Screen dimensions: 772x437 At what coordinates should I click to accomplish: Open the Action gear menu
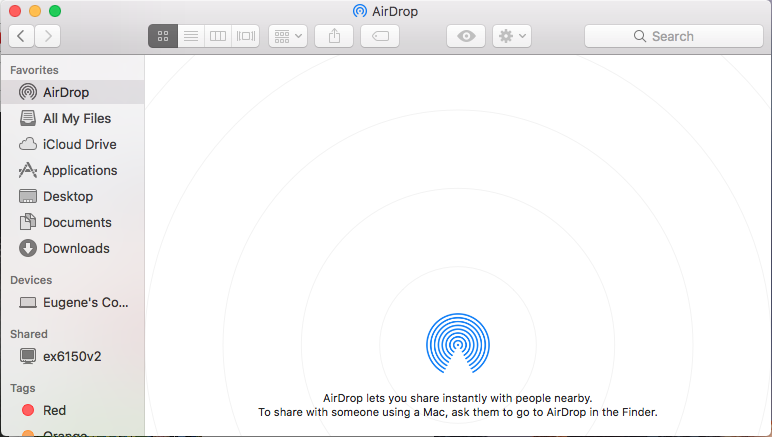tap(512, 36)
